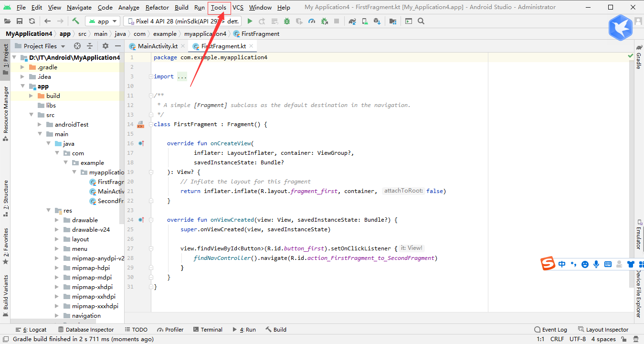Close the FirstFragment.kt tab
Image resolution: width=644 pixels, height=344 pixels.
[x=252, y=46]
